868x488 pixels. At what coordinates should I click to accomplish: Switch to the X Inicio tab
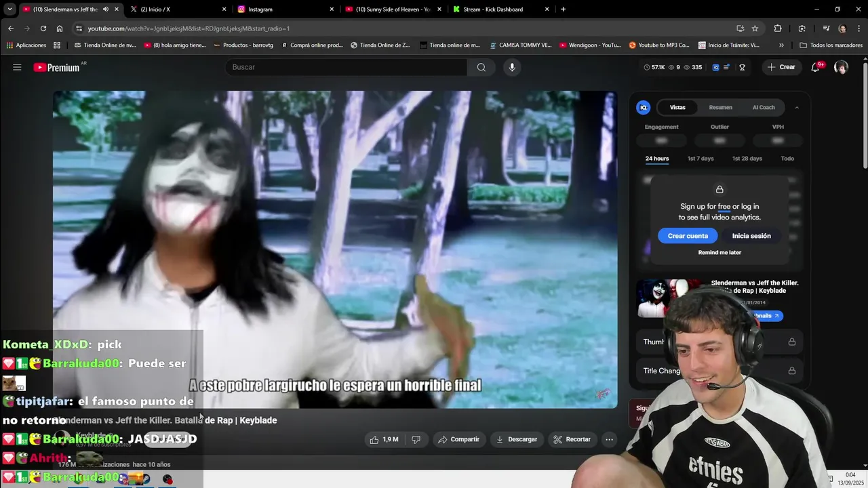pos(177,9)
